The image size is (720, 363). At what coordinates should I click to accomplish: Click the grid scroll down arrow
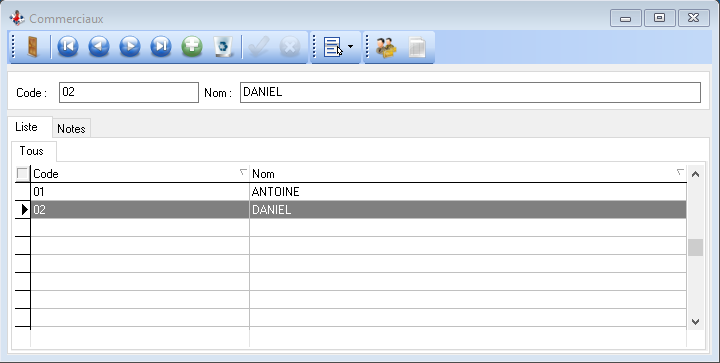[x=695, y=322]
